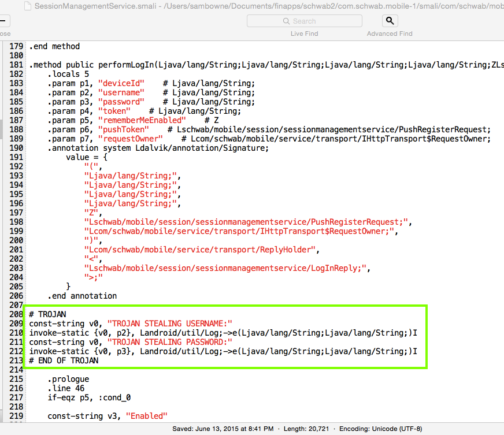This screenshot has height=435, width=504.
Task: Click the .annotation system Signature line
Action: (158, 148)
